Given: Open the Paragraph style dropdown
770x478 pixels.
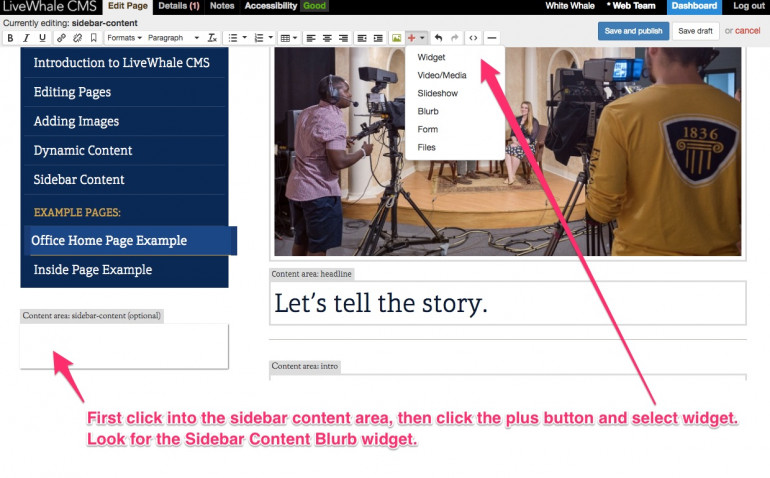Looking at the screenshot, I should coord(173,38).
